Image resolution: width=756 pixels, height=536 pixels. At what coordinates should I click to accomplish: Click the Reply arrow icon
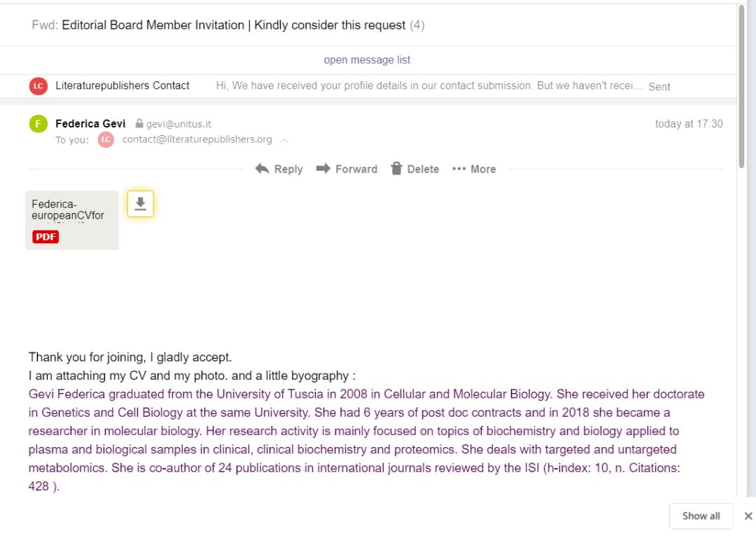click(x=262, y=169)
